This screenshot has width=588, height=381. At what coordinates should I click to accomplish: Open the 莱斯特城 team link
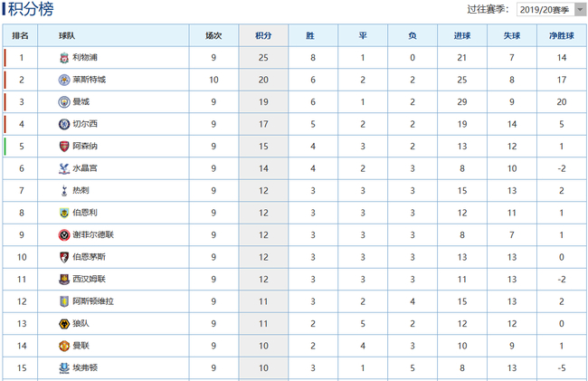pyautogui.click(x=89, y=80)
